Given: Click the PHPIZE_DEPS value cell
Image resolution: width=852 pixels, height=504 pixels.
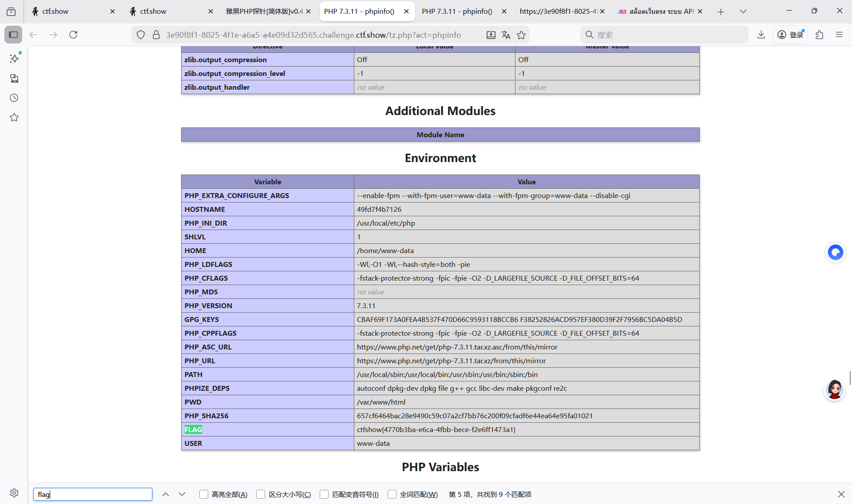Looking at the screenshot, I should 526,388.
